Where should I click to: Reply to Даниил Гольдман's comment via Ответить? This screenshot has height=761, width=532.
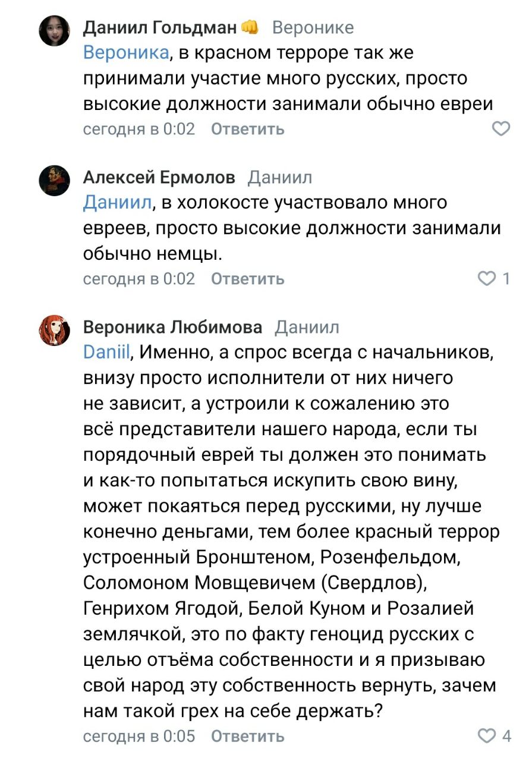pos(248,129)
